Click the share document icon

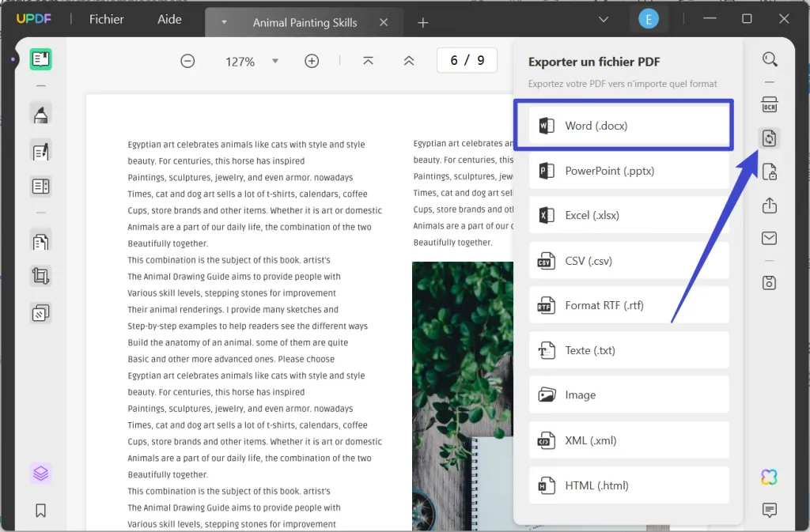(770, 205)
